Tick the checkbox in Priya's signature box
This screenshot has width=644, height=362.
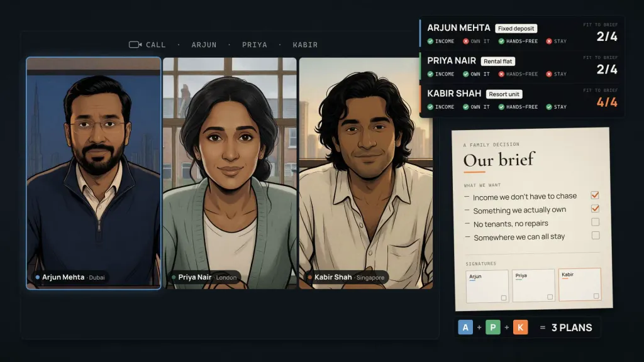550,297
